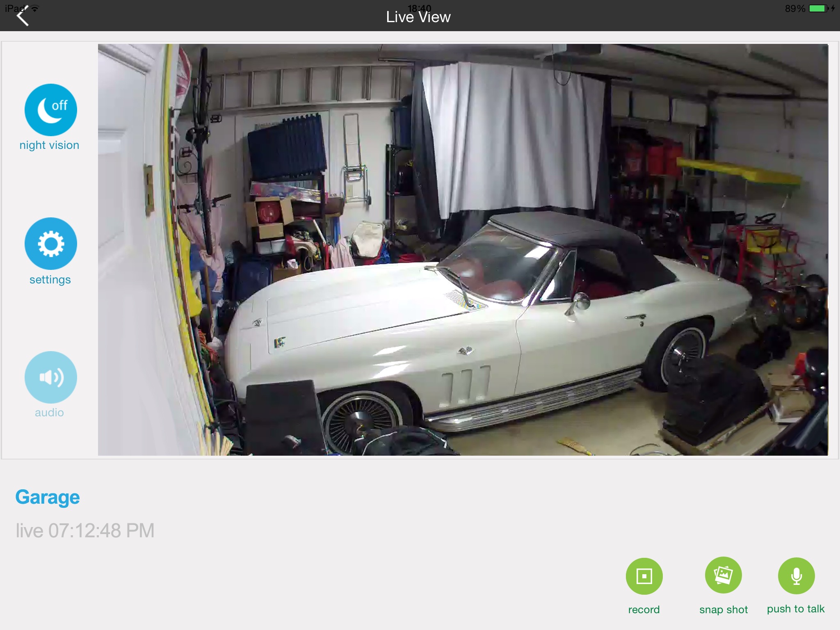Tap the record text label

[644, 609]
